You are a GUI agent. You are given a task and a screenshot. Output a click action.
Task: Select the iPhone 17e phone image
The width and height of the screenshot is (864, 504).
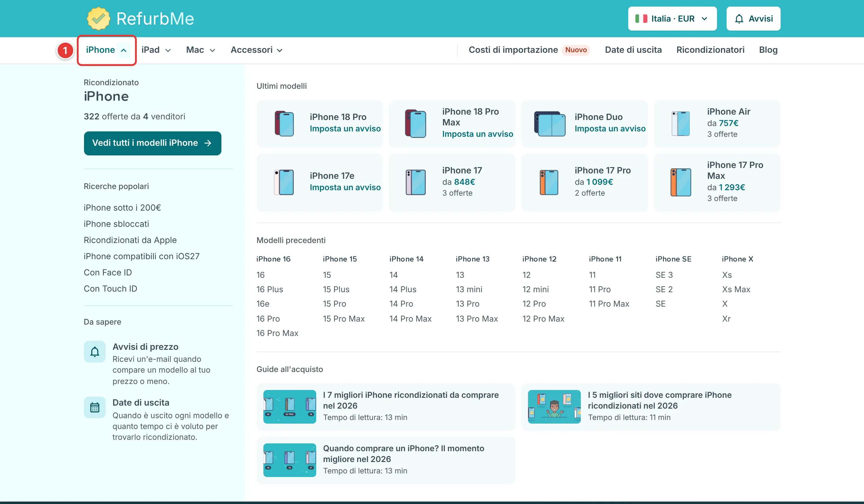[x=284, y=182]
